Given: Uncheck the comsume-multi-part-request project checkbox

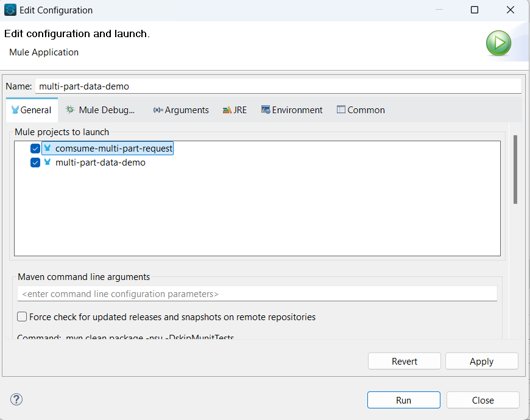Looking at the screenshot, I should (35, 149).
